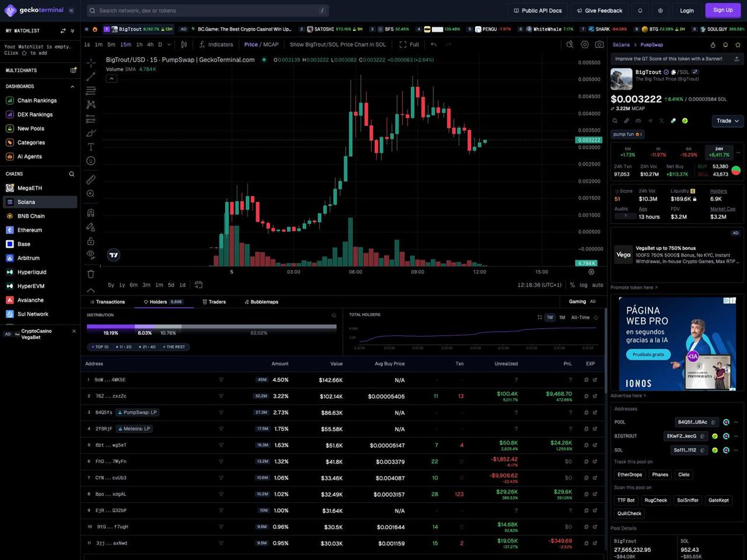Expand filter for address 76Z...zxzZc
747x560 pixels.
[x=220, y=396]
